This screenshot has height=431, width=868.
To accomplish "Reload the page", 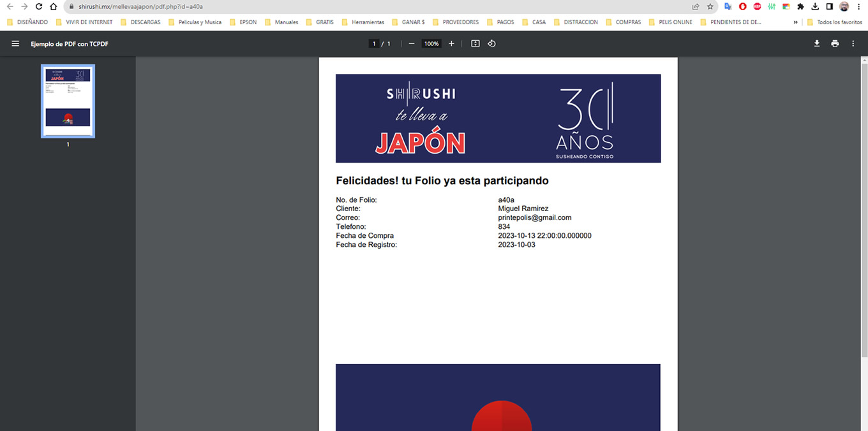I will 39,6.
